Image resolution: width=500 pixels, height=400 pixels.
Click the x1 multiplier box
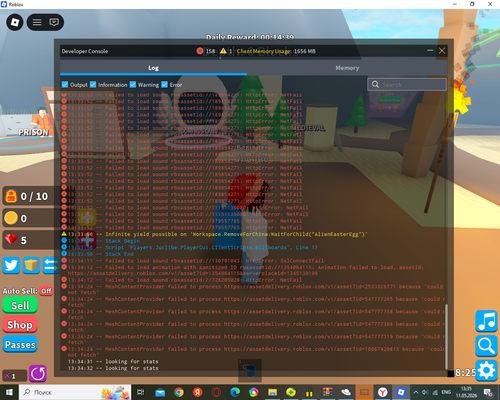click(14, 376)
